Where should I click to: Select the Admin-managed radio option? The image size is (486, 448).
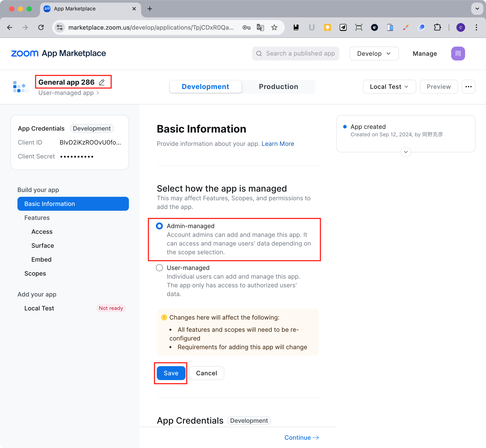tap(159, 226)
